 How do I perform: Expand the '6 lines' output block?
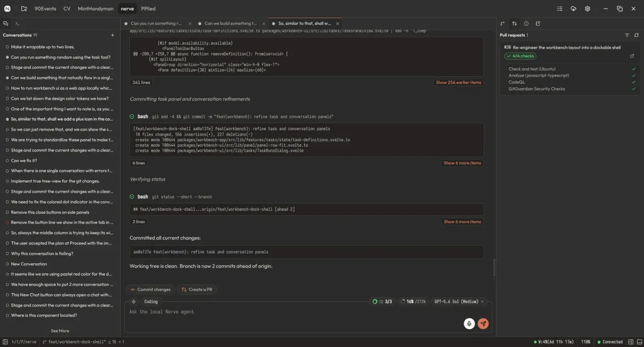tap(138, 163)
